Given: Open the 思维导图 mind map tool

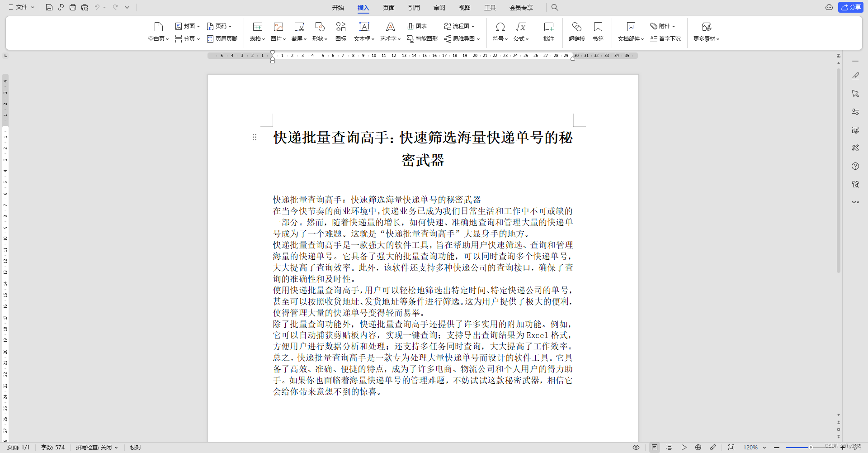Looking at the screenshot, I should pyautogui.click(x=462, y=39).
